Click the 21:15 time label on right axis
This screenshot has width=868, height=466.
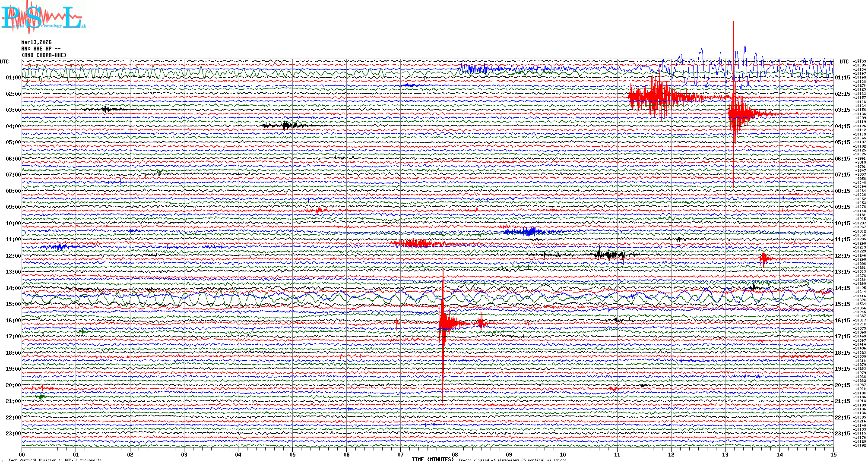click(842, 401)
